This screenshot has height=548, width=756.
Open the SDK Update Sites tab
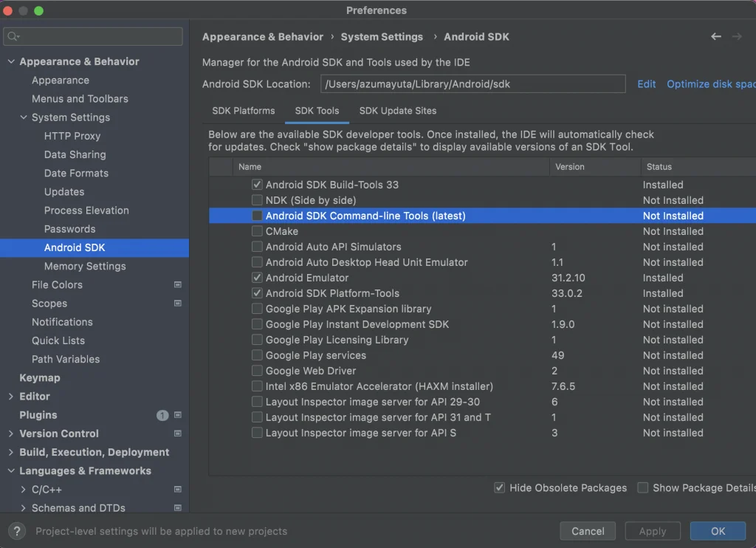(x=398, y=111)
